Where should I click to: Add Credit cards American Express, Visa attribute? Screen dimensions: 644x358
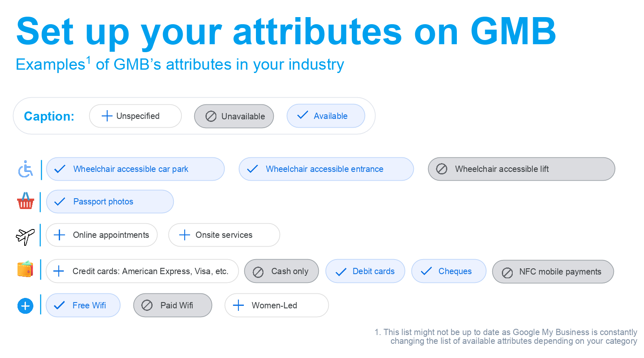coord(142,271)
